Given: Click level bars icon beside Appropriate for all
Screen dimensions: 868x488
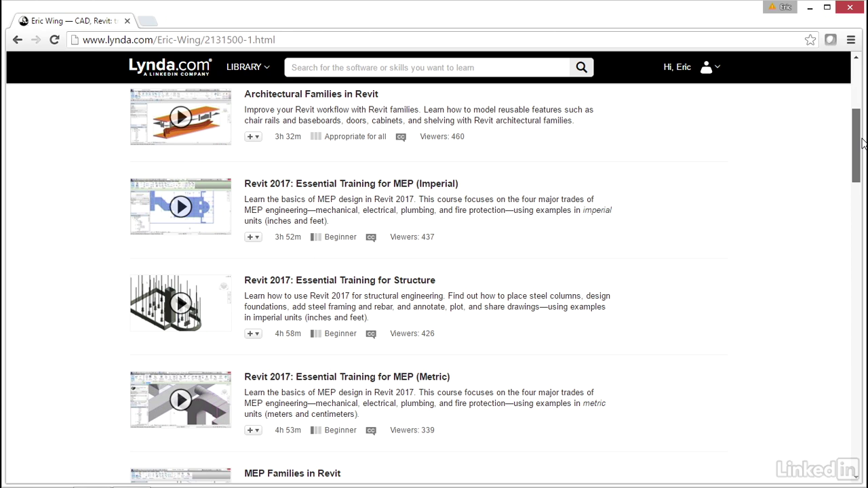Looking at the screenshot, I should point(315,136).
